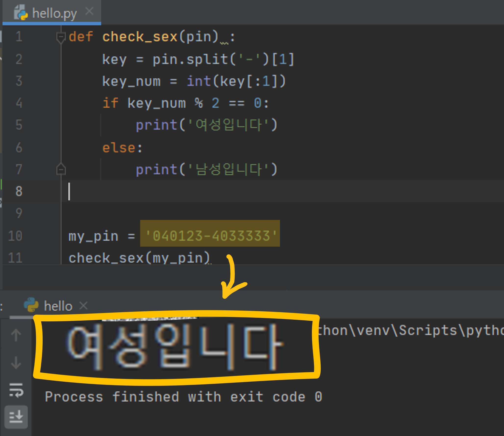
Task: Click the fold end marker on line 7
Action: 61,169
